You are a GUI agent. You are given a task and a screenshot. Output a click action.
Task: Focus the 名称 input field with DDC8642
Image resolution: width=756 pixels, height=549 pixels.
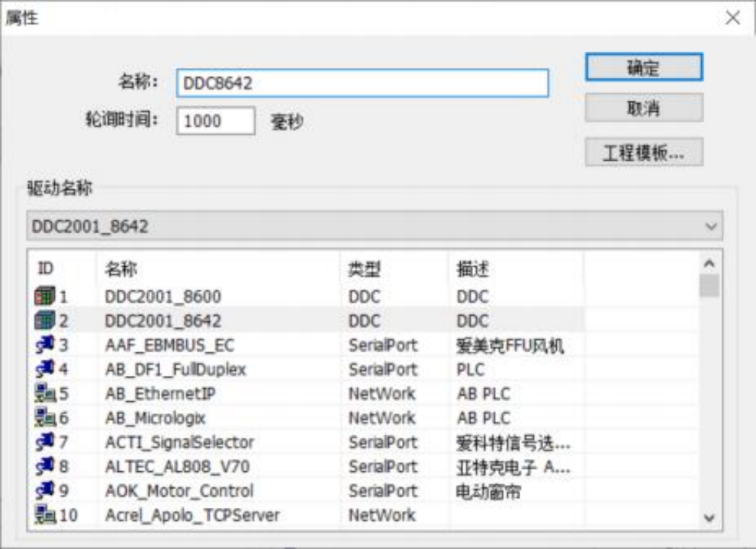coord(362,83)
